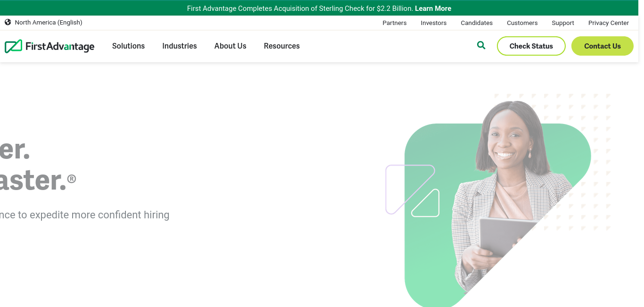Open North America (English) region selector
Viewport: 644px width, 307px height.
pos(49,22)
